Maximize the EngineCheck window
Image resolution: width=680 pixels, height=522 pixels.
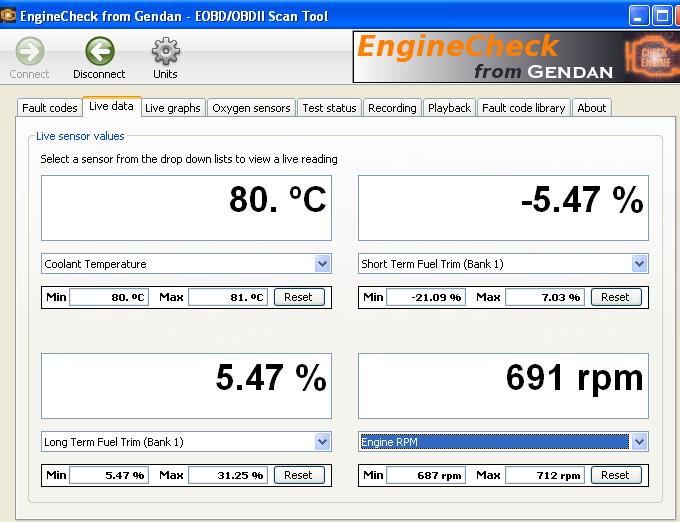tap(662, 16)
